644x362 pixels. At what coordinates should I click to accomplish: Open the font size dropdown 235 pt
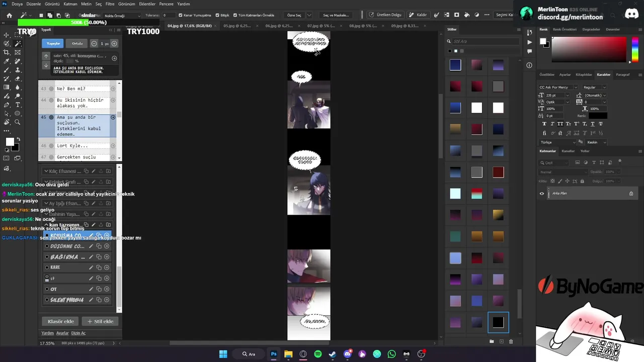coord(557,95)
